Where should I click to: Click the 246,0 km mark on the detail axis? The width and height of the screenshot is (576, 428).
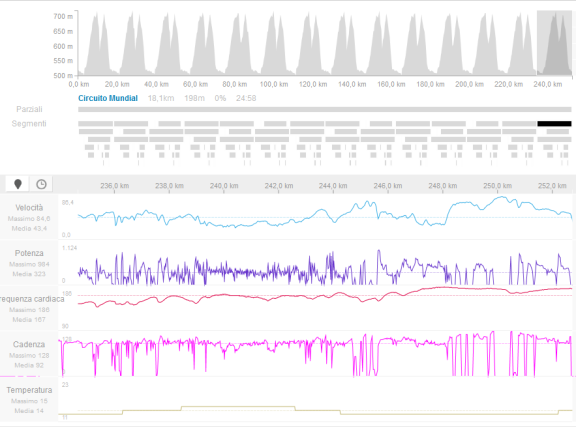click(388, 186)
